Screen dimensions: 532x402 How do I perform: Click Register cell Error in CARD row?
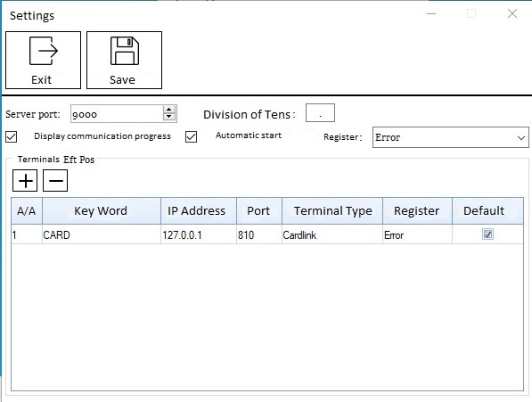[417, 234]
